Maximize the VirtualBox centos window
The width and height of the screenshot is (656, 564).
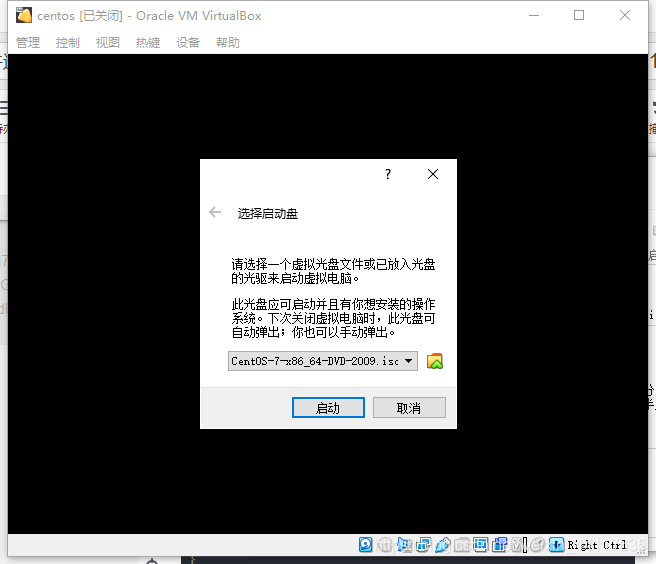(579, 15)
